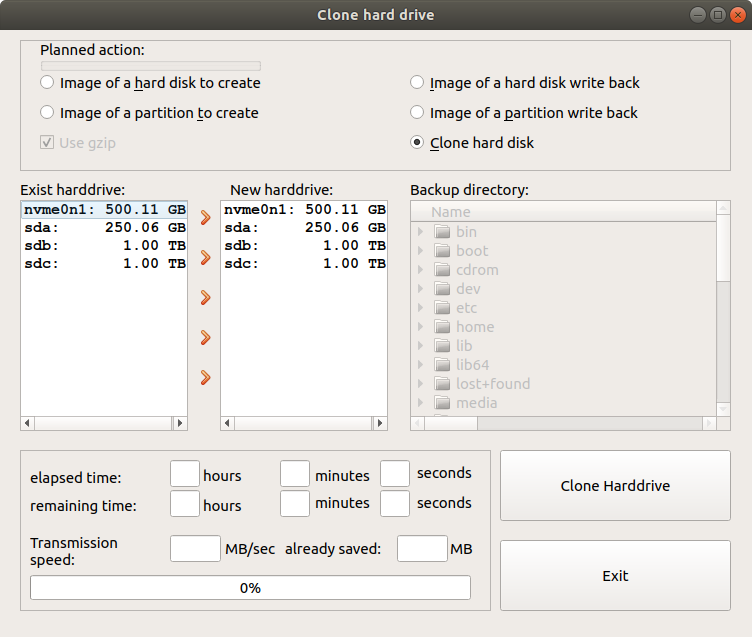The image size is (752, 637).
Task: Choose sdb in the Exist harddrive list
Action: (x=105, y=246)
